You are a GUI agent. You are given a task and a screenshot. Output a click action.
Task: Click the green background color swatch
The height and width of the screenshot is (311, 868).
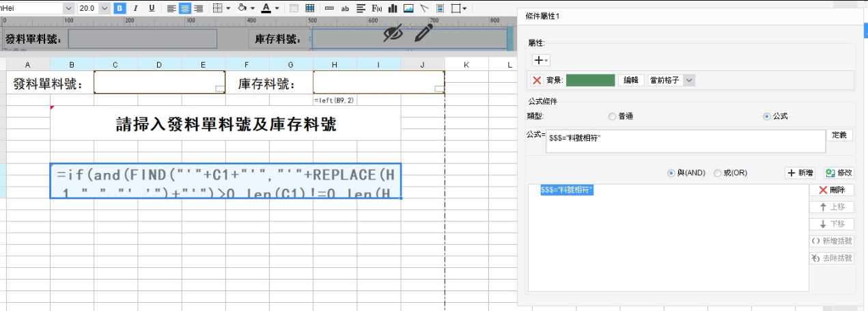[591, 80]
